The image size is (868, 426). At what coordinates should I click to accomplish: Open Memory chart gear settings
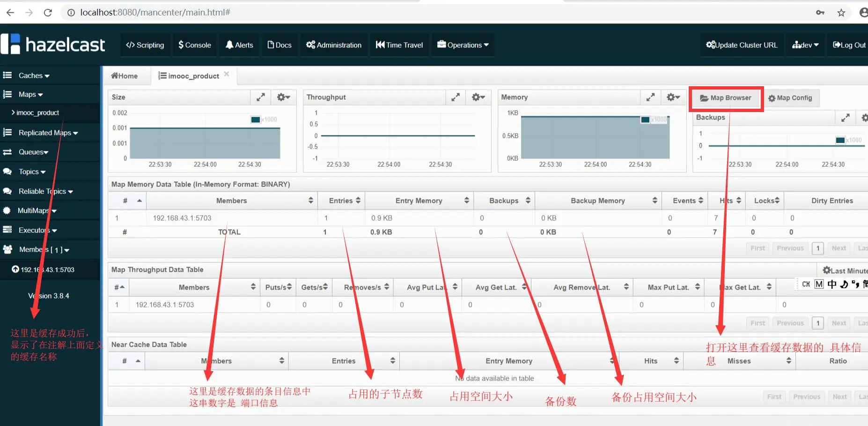tap(673, 97)
